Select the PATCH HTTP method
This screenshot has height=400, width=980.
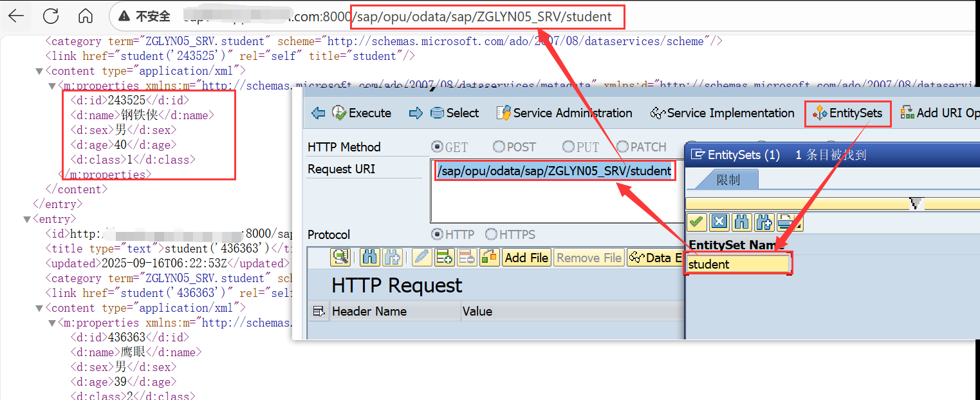(x=641, y=148)
